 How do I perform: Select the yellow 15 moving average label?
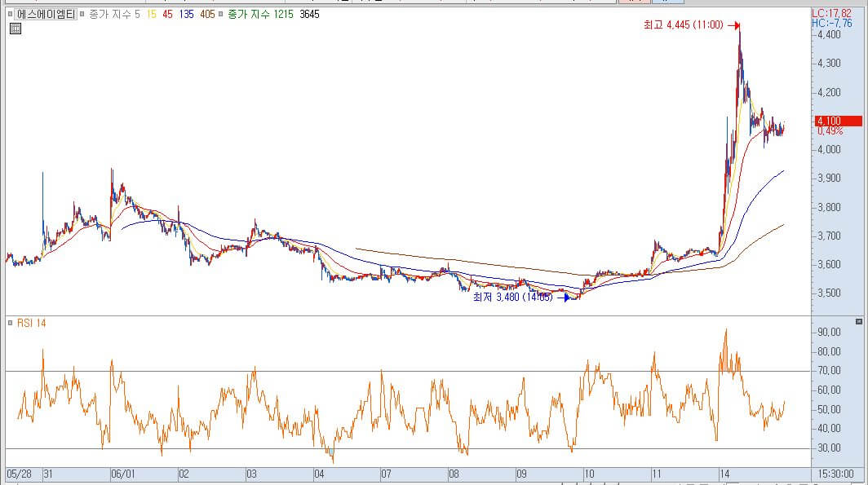[x=152, y=15]
